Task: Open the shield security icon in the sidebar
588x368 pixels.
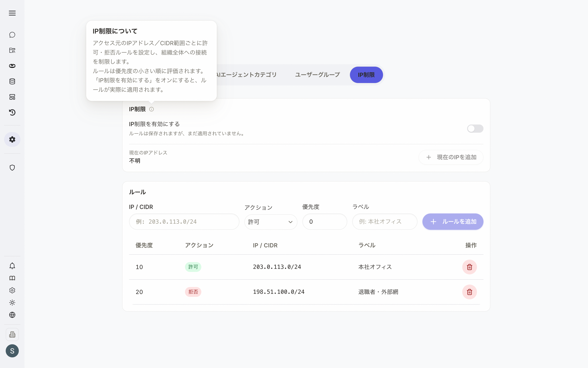Action: pyautogui.click(x=12, y=168)
